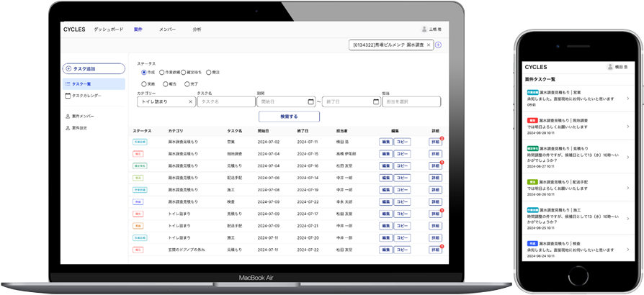Click the person icon next to 案件メンバー
Screen dimensions: 644x295
(x=68, y=116)
